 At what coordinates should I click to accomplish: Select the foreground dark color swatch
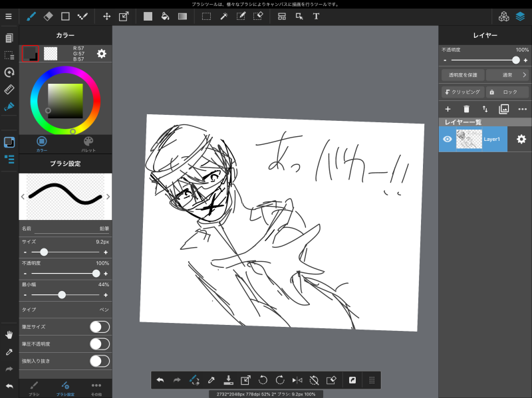click(30, 54)
